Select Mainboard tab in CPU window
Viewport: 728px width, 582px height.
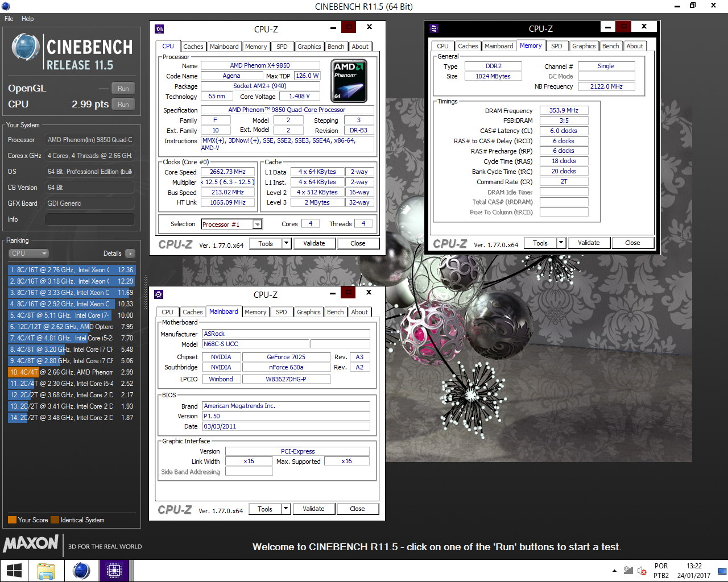pos(224,47)
